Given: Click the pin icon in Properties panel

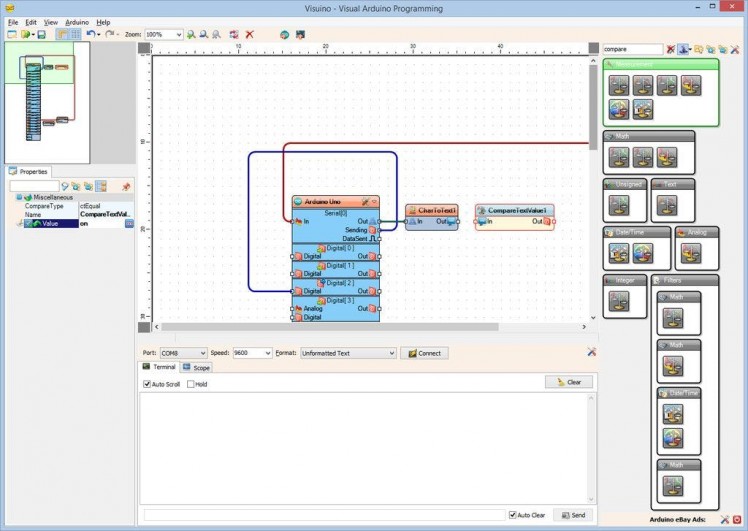Looking at the screenshot, I should pos(126,186).
